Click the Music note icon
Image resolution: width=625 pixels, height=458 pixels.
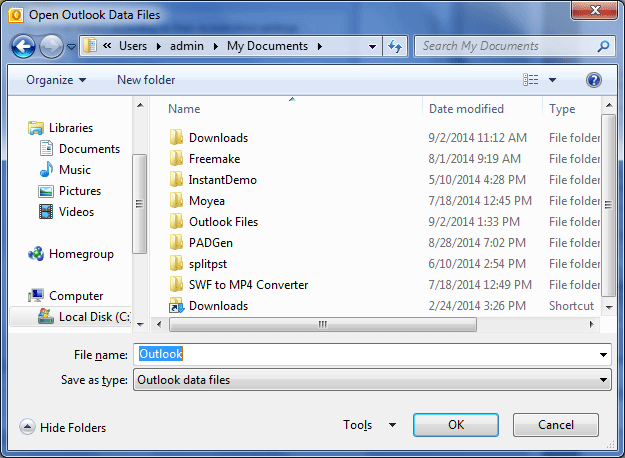(x=46, y=169)
